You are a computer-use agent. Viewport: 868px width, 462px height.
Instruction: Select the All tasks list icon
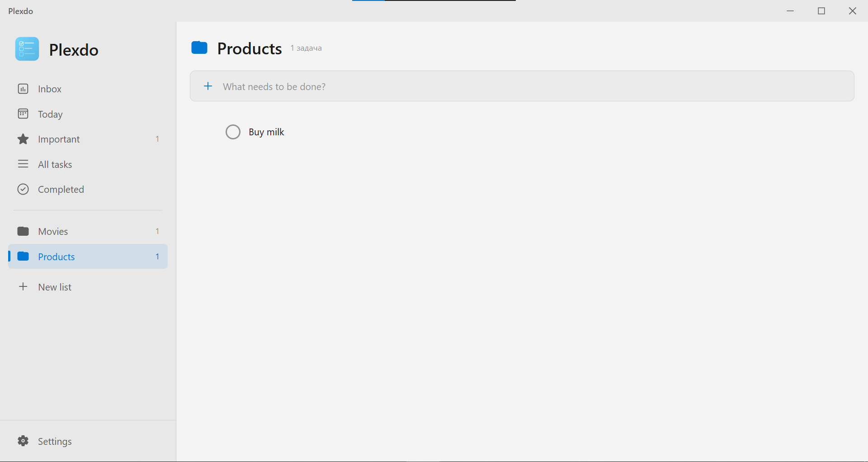(x=23, y=164)
